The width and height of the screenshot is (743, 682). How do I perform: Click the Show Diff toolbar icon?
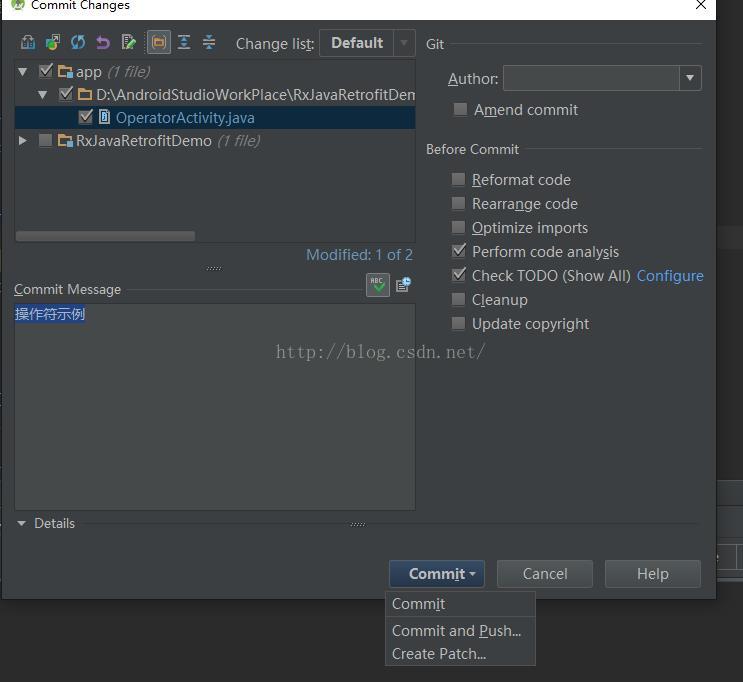point(27,42)
